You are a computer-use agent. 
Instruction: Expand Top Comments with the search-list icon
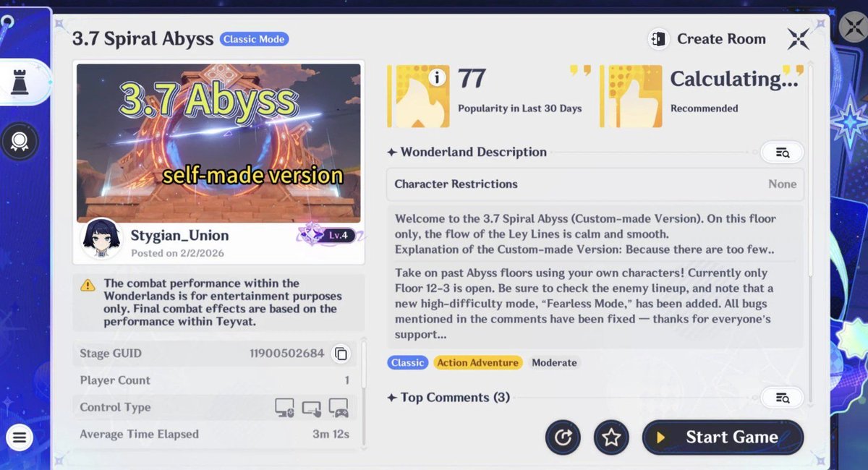pos(782,398)
